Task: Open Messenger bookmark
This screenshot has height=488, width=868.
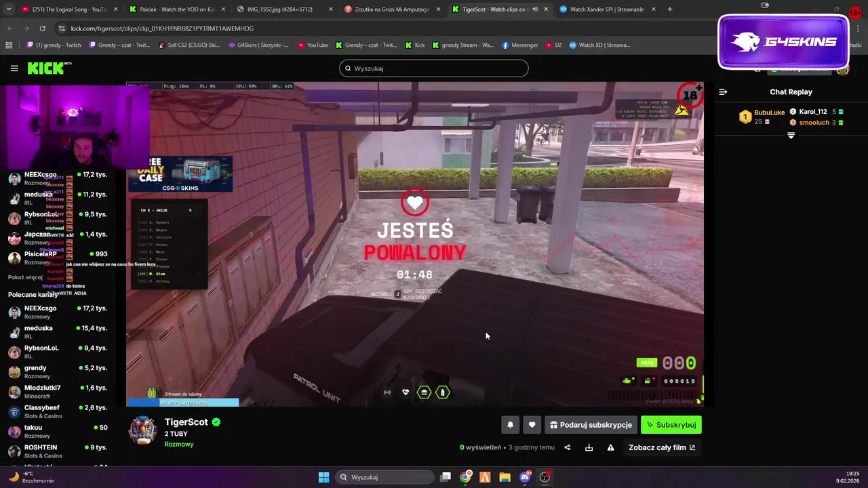Action: 520,45
